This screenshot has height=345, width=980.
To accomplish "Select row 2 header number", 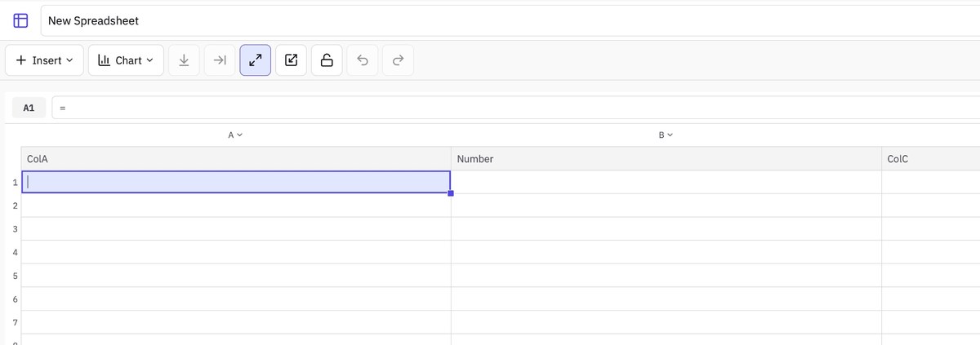I will [x=15, y=206].
